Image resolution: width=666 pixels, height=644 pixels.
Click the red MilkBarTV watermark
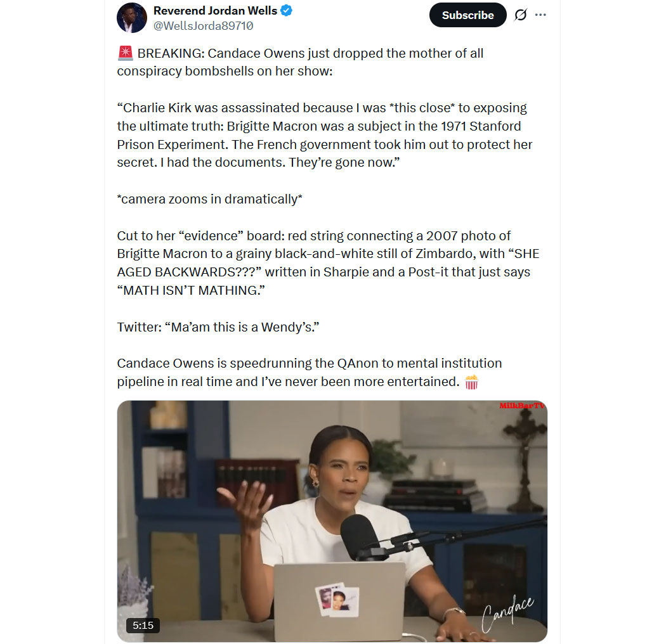point(521,406)
